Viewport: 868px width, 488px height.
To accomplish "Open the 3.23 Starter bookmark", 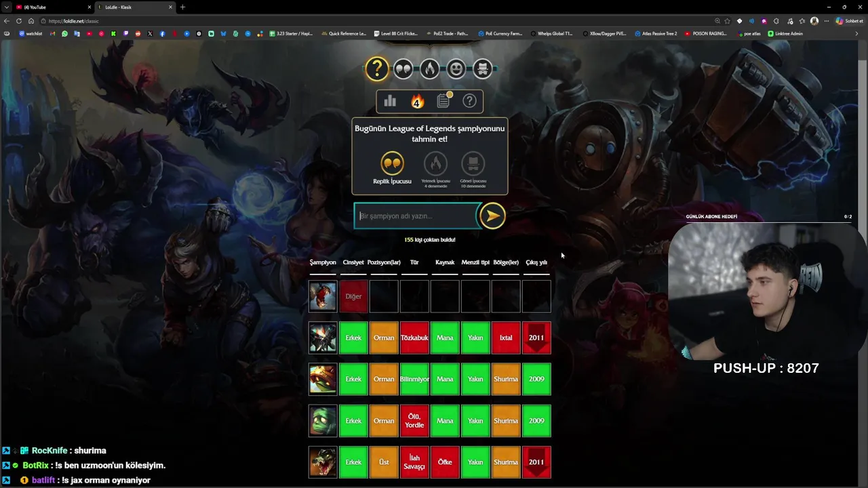I will pos(291,33).
